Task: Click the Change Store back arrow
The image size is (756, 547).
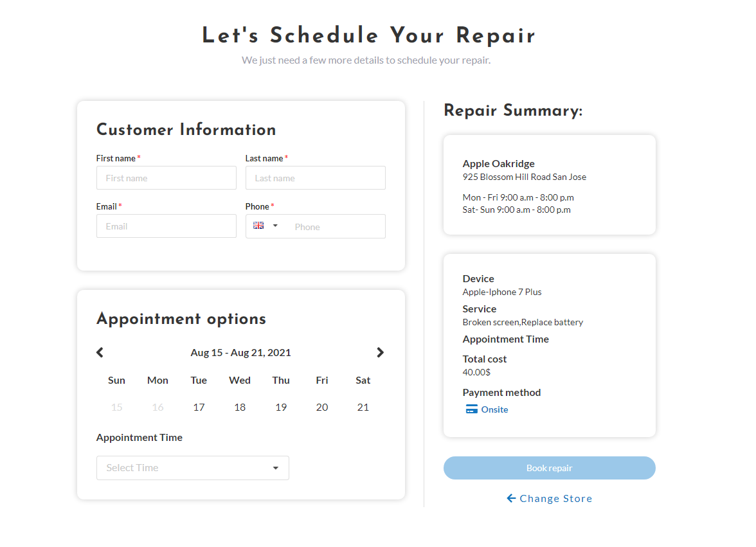Action: coord(511,498)
